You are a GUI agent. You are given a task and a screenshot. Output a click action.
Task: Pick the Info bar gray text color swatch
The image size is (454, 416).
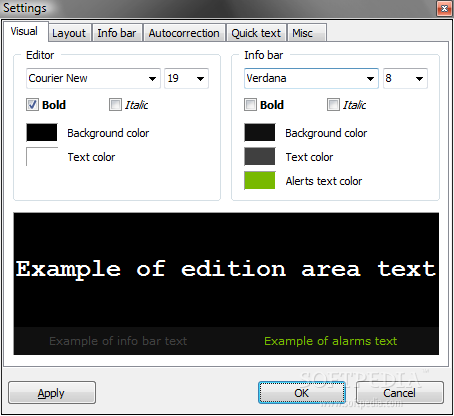(260, 157)
